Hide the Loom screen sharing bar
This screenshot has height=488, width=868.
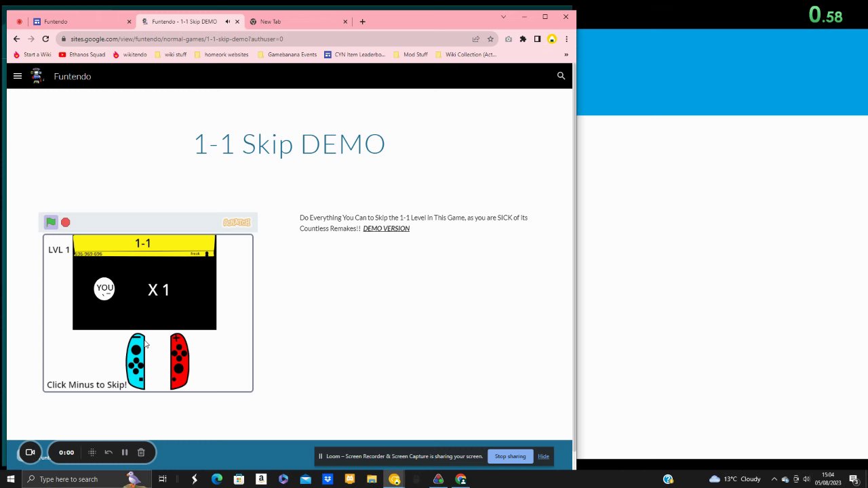pyautogui.click(x=543, y=456)
